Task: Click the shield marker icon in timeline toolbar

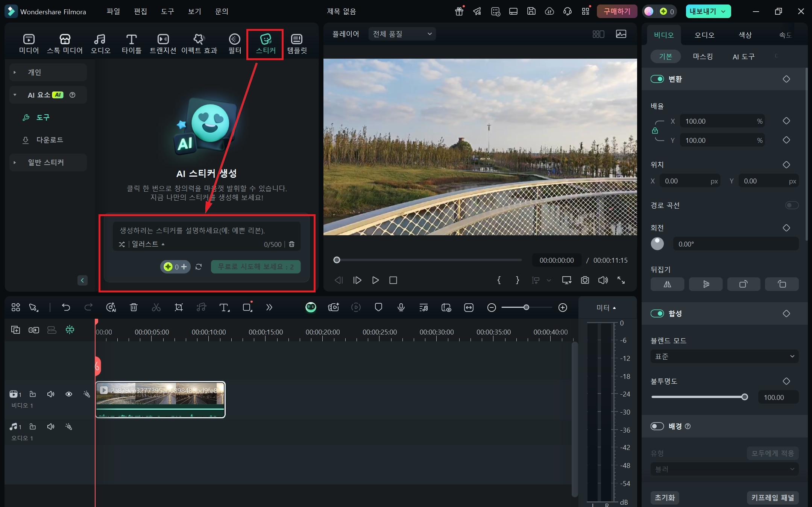Action: tap(378, 307)
